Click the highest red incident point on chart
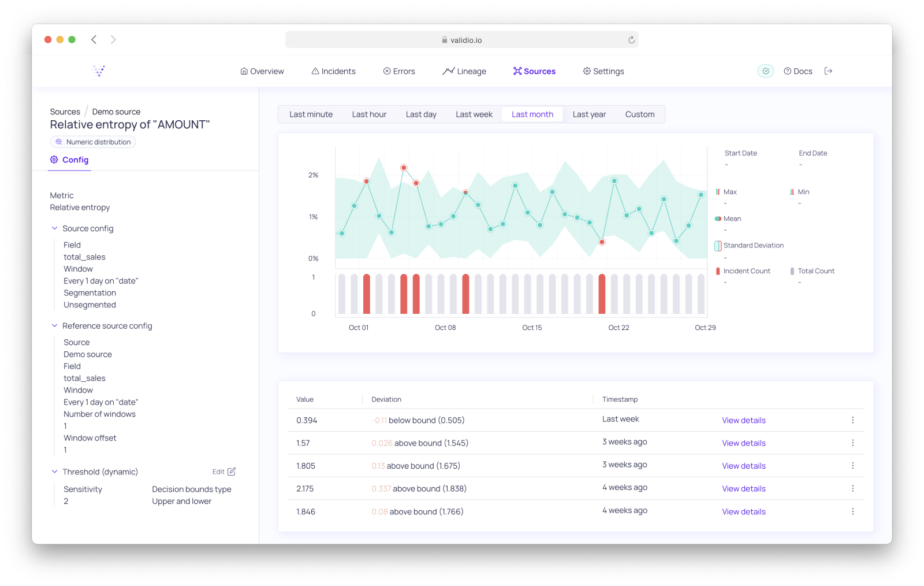This screenshot has height=586, width=924. pyautogui.click(x=404, y=168)
